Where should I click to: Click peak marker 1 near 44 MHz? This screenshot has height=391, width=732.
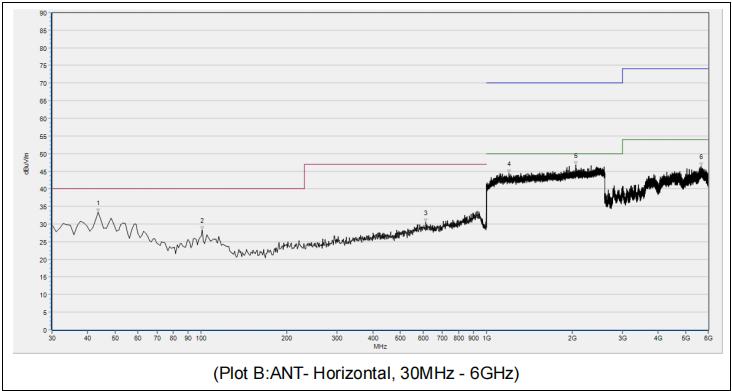click(98, 203)
